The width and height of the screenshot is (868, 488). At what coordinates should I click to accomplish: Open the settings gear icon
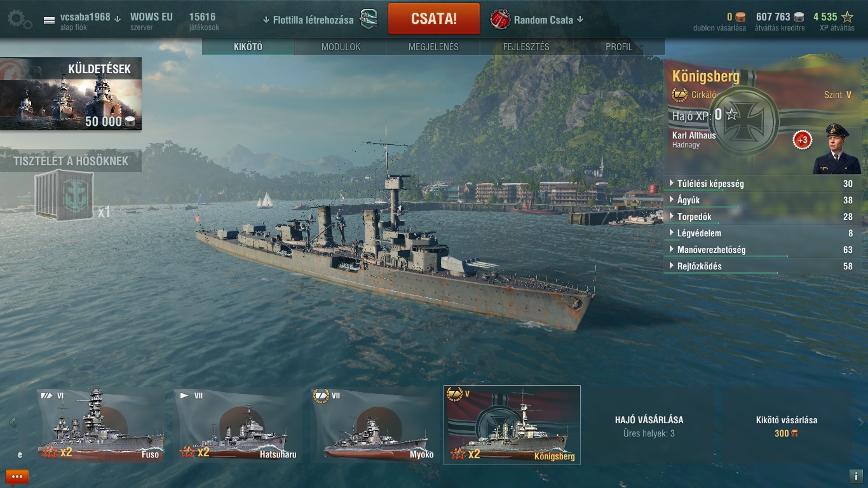pos(20,19)
